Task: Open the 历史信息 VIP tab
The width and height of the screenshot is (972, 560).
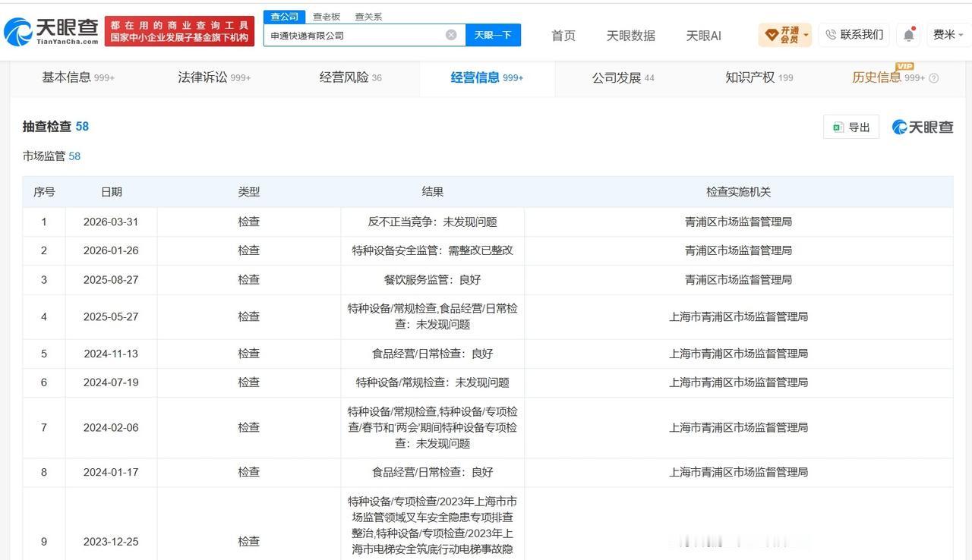Action: [888, 77]
